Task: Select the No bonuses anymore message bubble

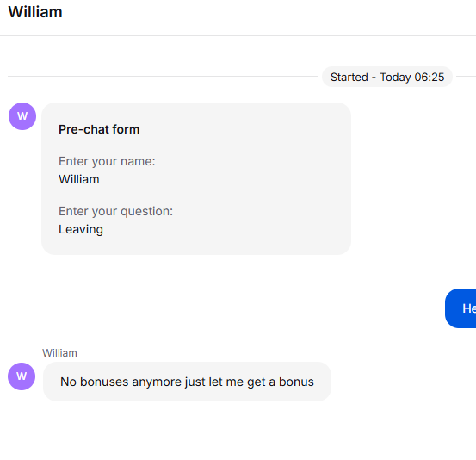Action: click(187, 382)
